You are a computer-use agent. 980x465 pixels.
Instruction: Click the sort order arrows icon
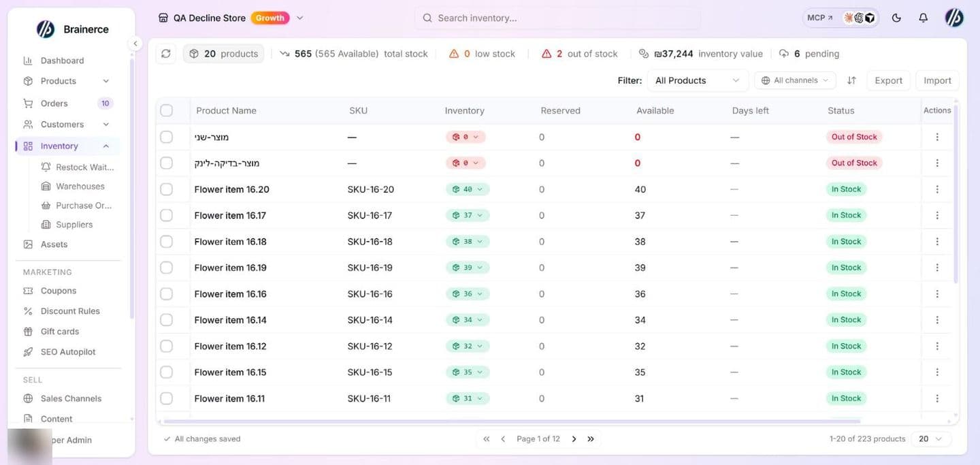[x=851, y=80]
